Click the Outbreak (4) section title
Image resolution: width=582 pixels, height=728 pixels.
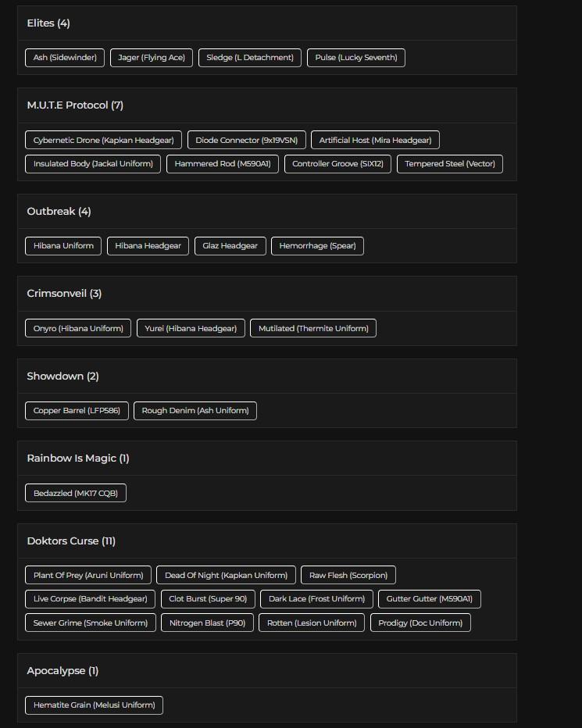point(59,212)
